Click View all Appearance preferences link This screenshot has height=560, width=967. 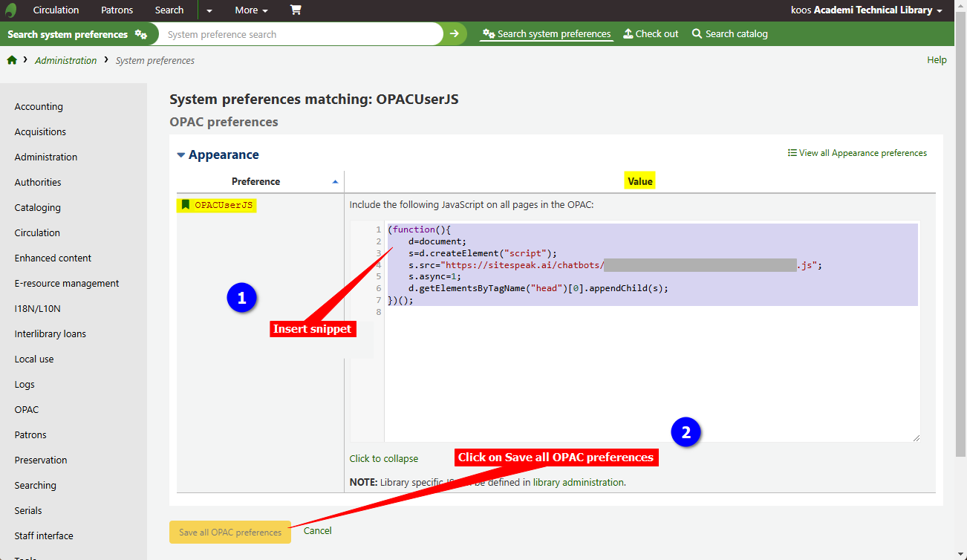857,153
